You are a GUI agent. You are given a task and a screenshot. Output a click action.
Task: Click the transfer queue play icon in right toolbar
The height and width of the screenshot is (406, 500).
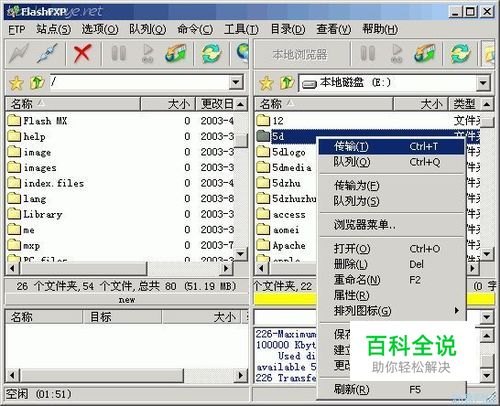tap(397, 53)
